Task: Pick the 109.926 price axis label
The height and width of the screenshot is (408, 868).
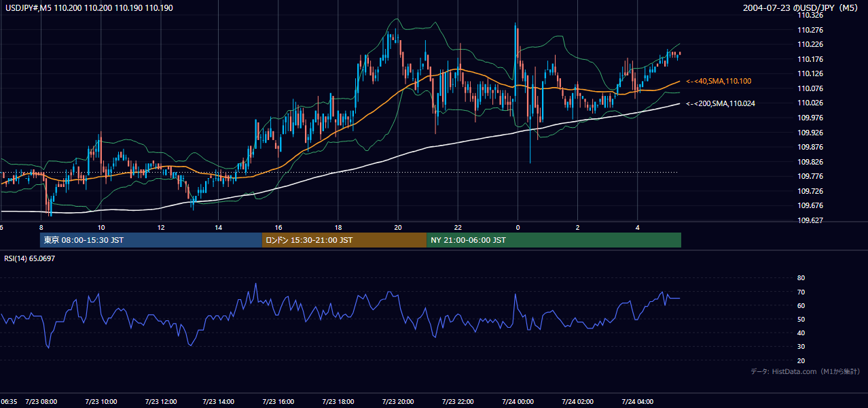Action: coord(810,133)
